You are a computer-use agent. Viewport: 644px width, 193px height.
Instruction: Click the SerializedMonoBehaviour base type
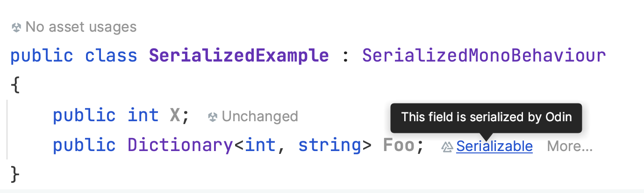coord(484,56)
